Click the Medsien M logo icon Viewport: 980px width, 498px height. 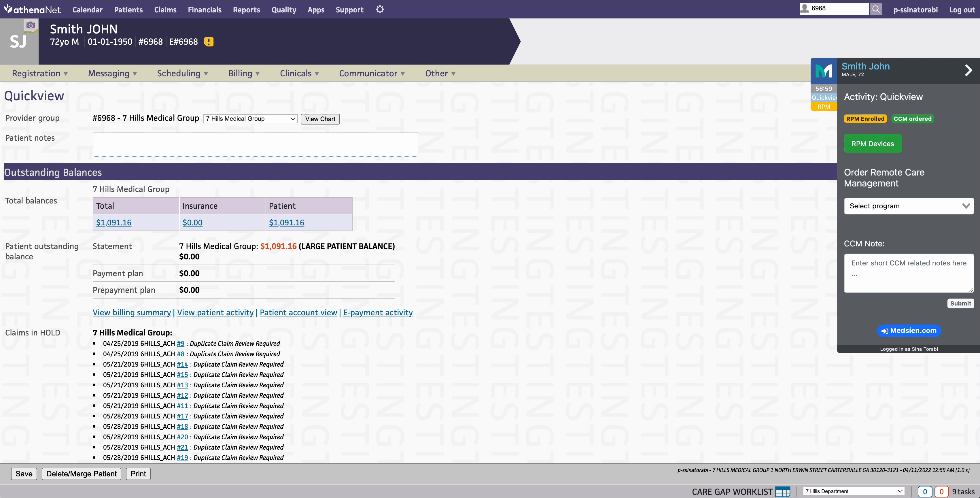[824, 71]
